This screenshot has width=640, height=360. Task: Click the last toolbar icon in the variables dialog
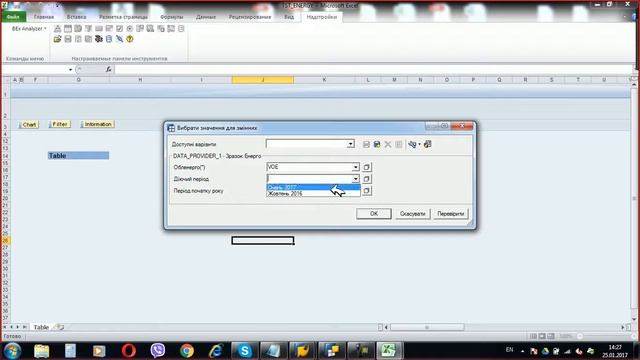[x=427, y=144]
